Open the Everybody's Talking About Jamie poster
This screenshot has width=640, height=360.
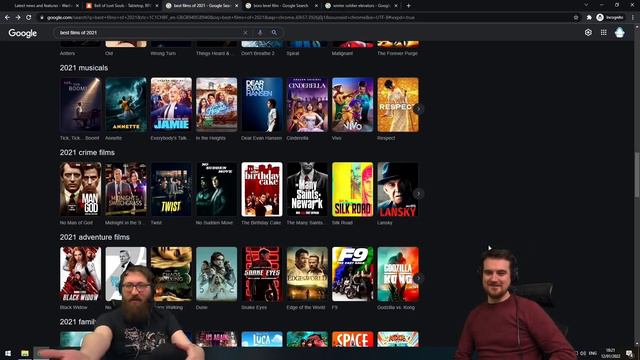[171, 104]
